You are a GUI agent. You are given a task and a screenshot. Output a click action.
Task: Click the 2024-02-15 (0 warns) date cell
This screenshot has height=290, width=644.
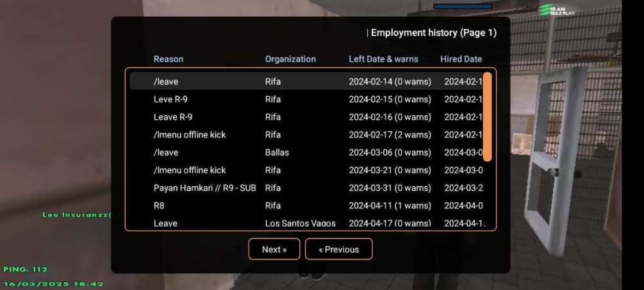point(390,99)
